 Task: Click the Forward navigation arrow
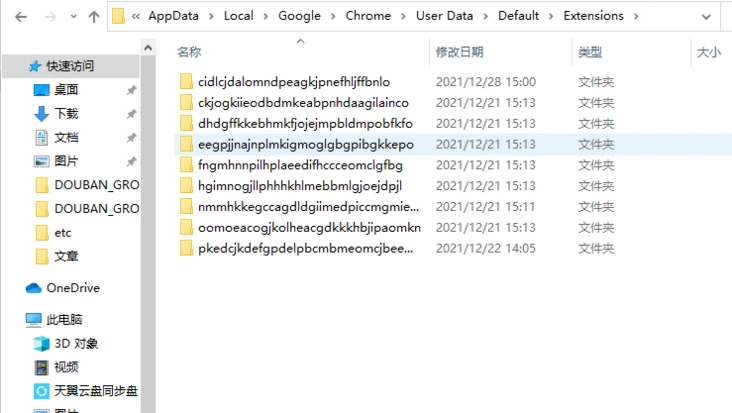point(50,17)
